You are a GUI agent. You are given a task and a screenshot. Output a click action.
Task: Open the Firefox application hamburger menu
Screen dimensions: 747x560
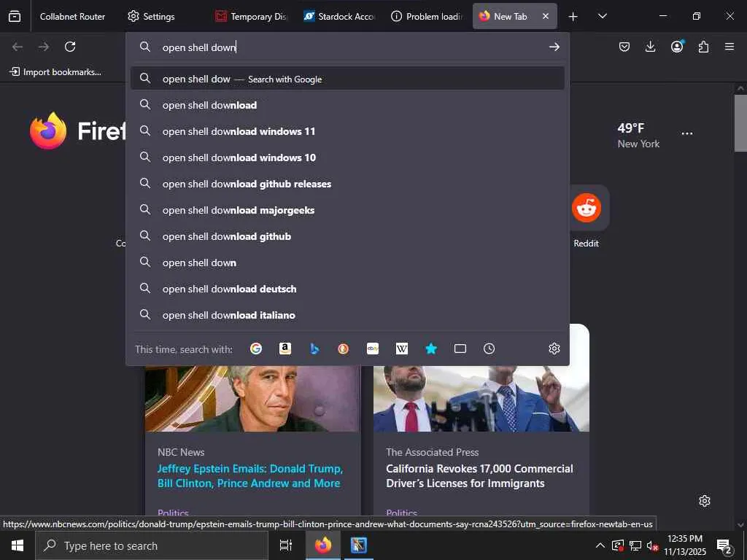tap(729, 47)
